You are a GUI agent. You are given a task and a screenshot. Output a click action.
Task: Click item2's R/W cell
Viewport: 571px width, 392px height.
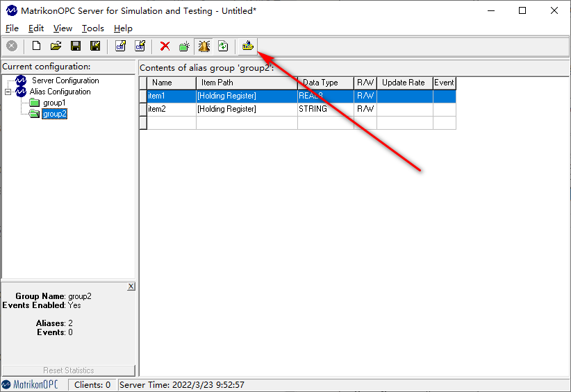(x=365, y=109)
